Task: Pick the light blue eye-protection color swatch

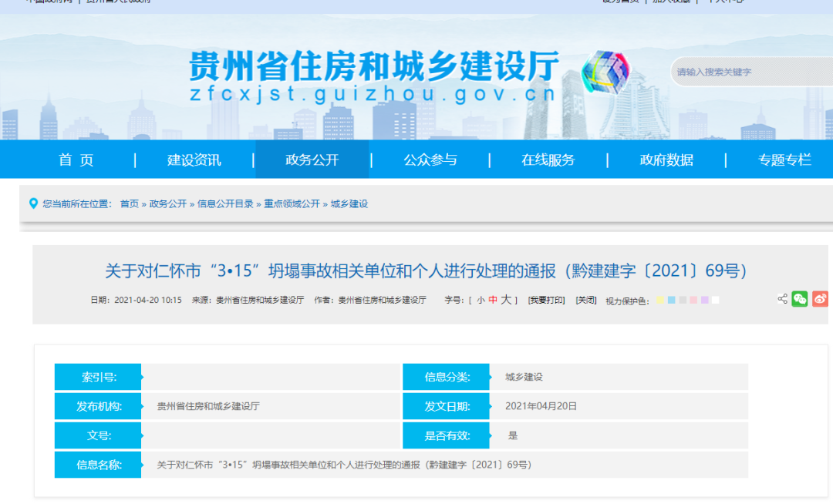Action: click(672, 300)
